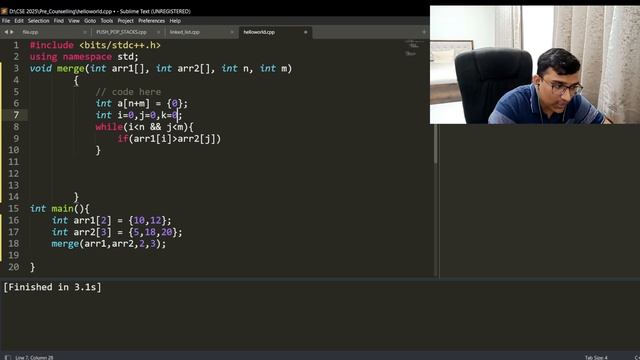The width and height of the screenshot is (640, 360).
Task: Click 'merge(arr1,arr2,2,3);' call
Action: [x=109, y=244]
